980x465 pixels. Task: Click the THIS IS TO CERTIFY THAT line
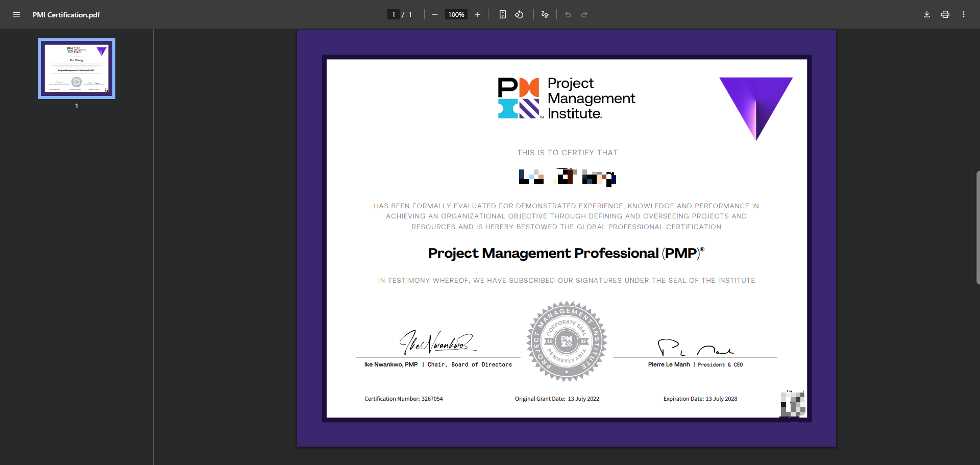tap(567, 153)
